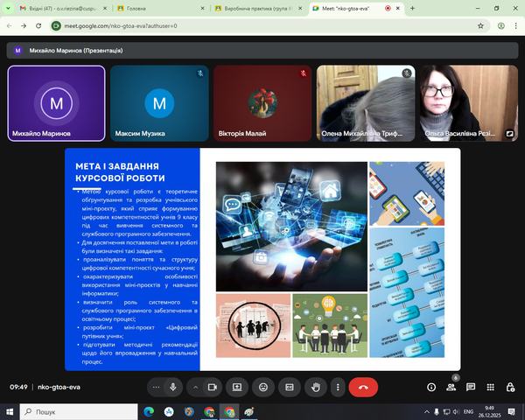Bookmark this page with star icon
This screenshot has width=525, height=420.
tap(480, 25)
